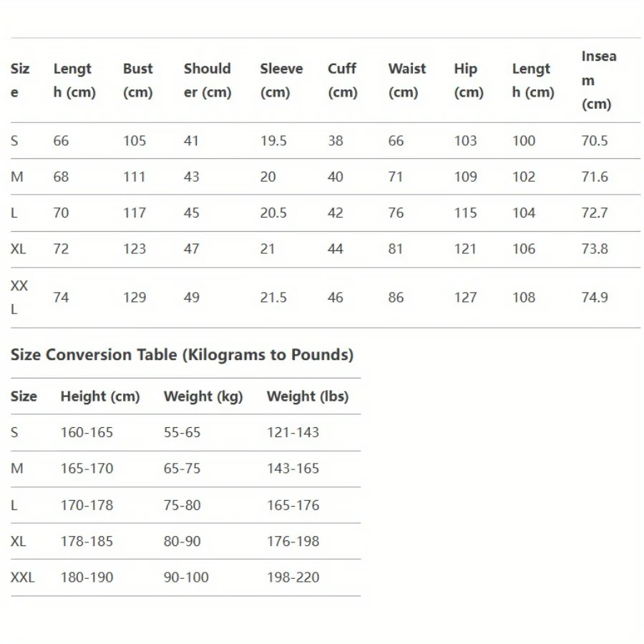Screen dimensions: 644x644
Task: Click the sleeve value 19.5
Action: click(x=273, y=141)
